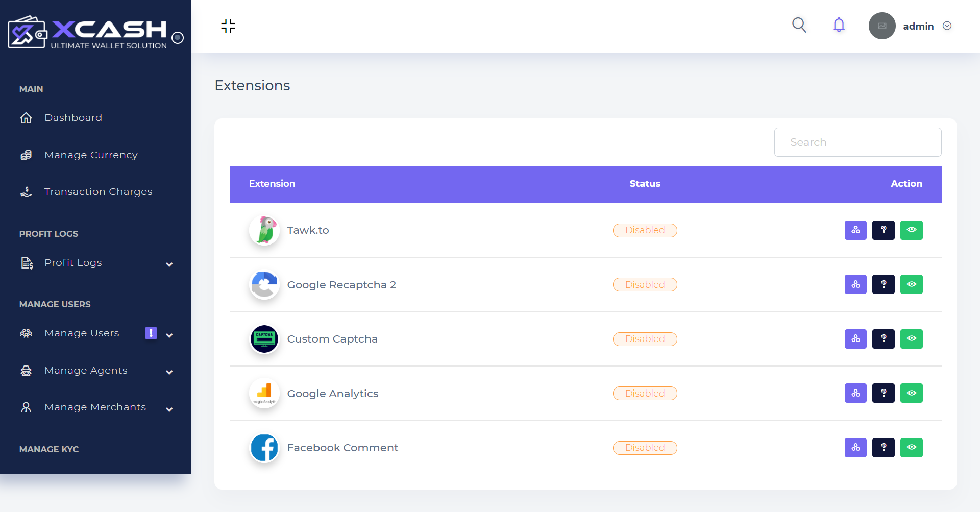Viewport: 980px width, 512px height.
Task: Click the XCASH logo
Action: pos(87,33)
